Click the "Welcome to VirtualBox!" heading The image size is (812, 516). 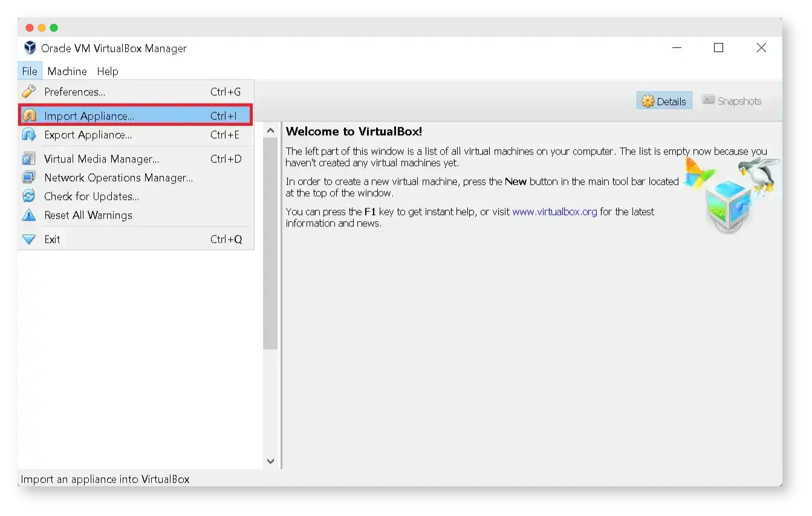pyautogui.click(x=354, y=132)
